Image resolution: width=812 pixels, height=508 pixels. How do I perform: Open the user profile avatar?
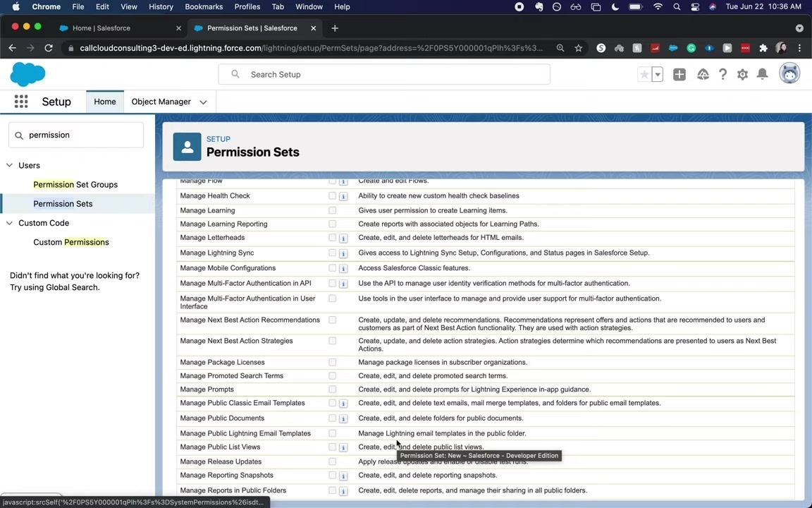789,74
